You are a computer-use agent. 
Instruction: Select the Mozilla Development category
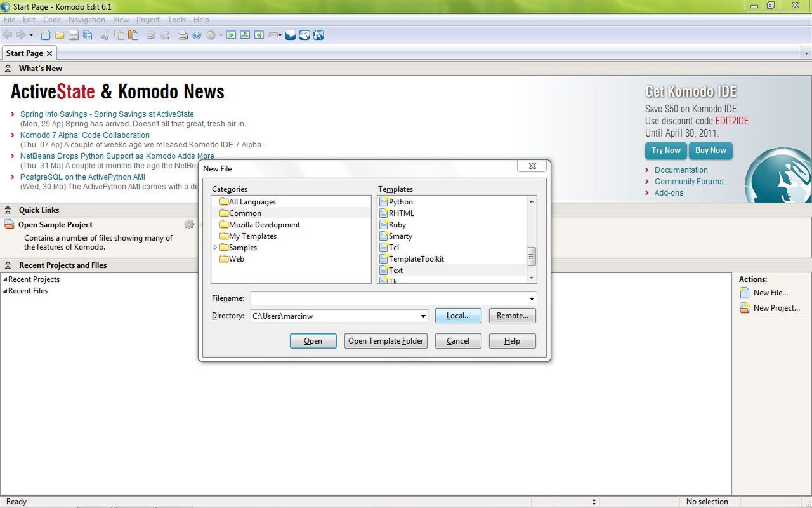click(x=259, y=225)
